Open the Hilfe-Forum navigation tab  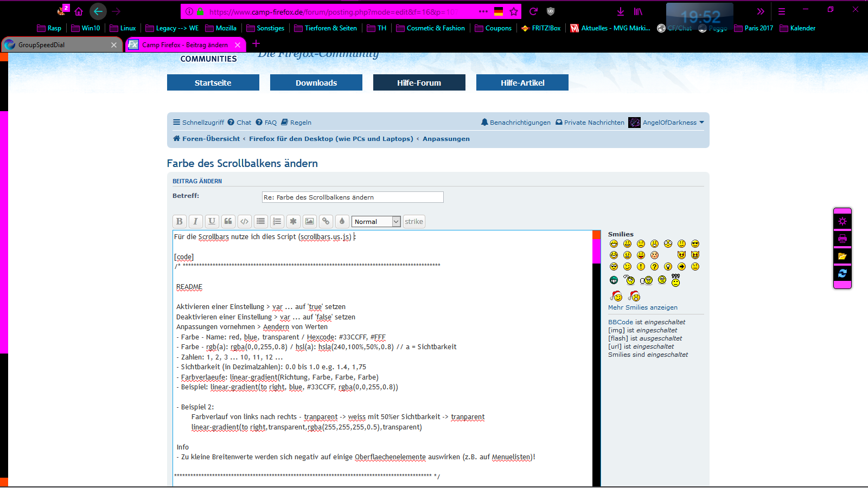coord(419,83)
